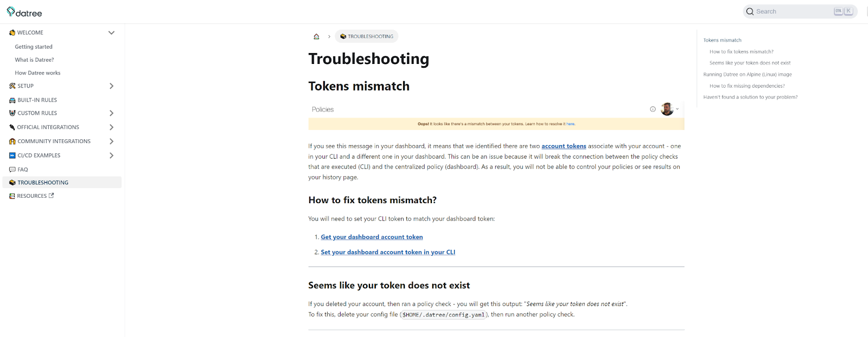
Task: Open Get your dashboard account token link
Action: pyautogui.click(x=372, y=237)
